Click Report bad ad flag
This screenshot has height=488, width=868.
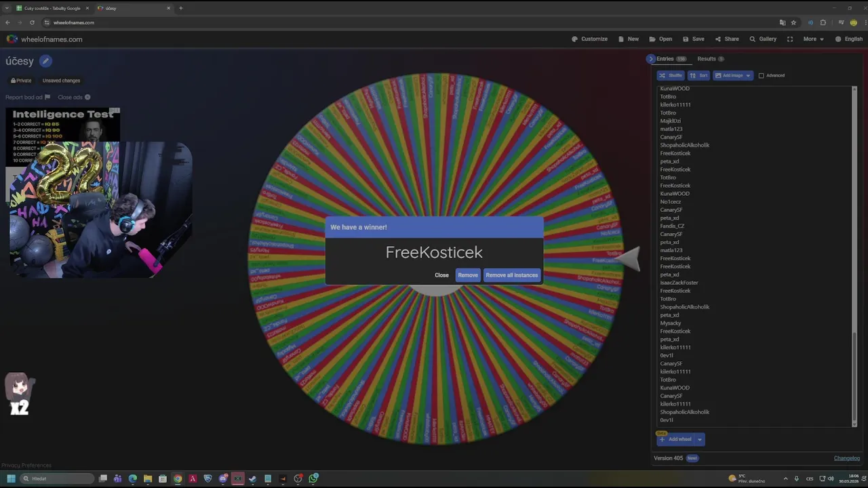(28, 98)
